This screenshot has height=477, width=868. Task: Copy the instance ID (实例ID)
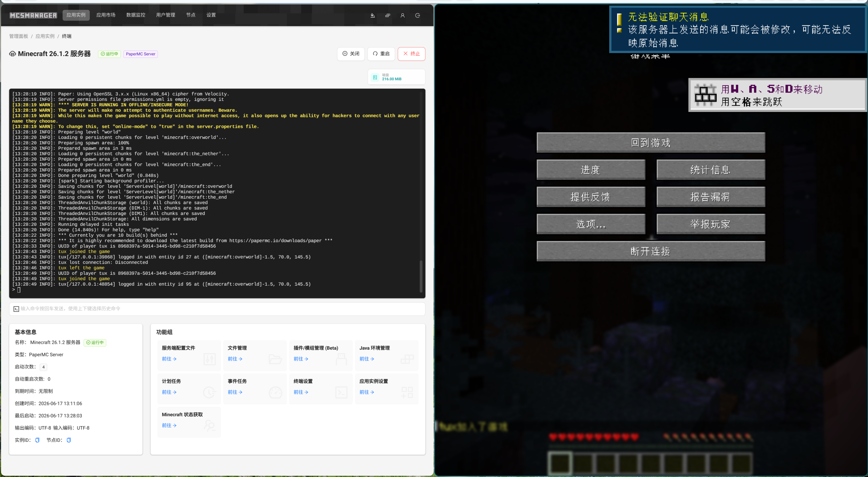(x=37, y=440)
